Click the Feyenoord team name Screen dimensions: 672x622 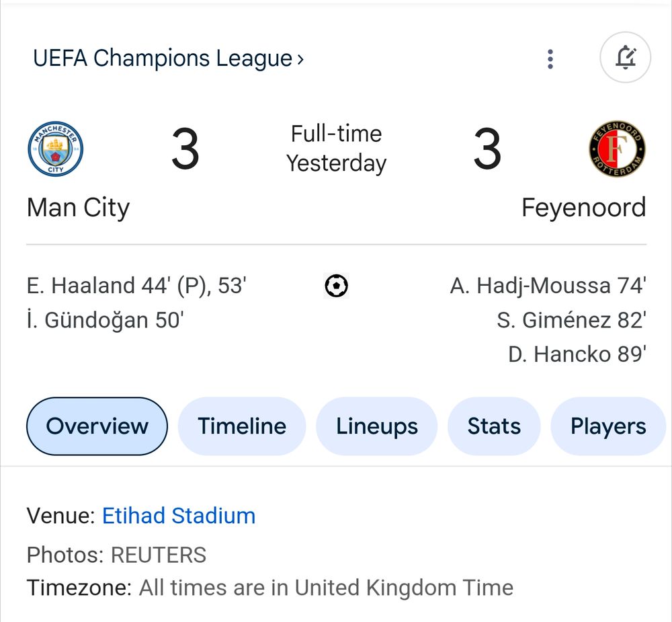(584, 208)
